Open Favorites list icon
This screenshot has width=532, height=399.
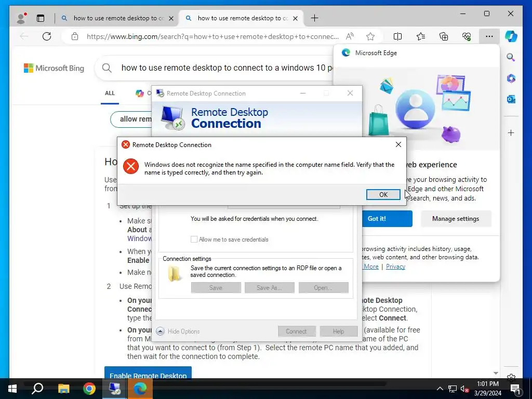pyautogui.click(x=421, y=36)
